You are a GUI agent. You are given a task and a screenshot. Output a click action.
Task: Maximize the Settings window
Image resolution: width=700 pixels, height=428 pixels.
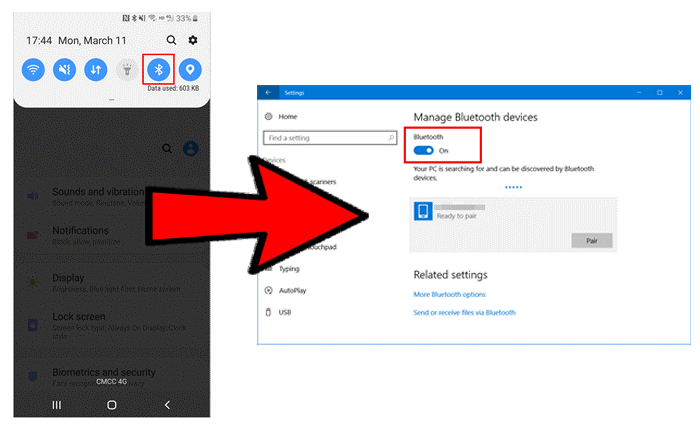pyautogui.click(x=659, y=92)
